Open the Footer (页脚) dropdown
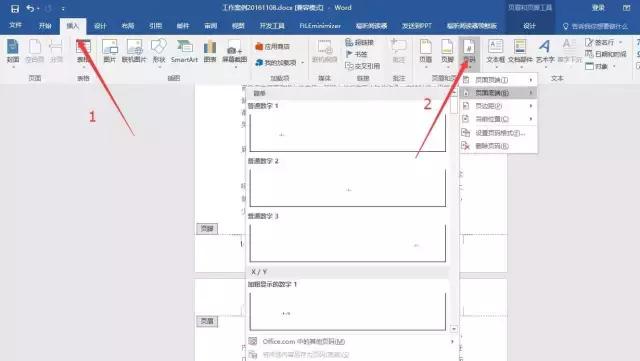The image size is (640, 361). [x=447, y=52]
